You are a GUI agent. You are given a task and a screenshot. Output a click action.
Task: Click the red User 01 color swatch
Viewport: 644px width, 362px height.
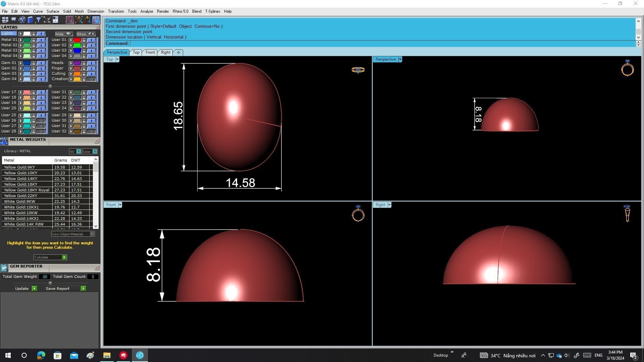[77, 40]
